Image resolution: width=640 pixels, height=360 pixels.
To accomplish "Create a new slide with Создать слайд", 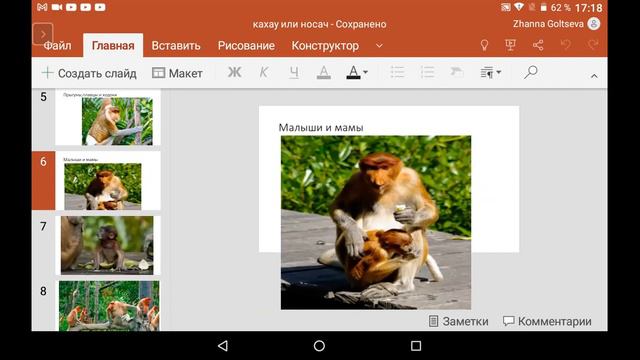I will point(89,73).
